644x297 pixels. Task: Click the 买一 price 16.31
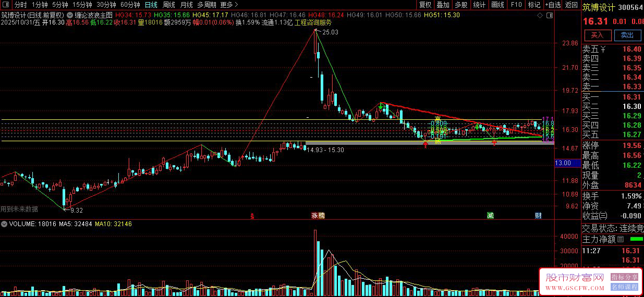(x=631, y=97)
